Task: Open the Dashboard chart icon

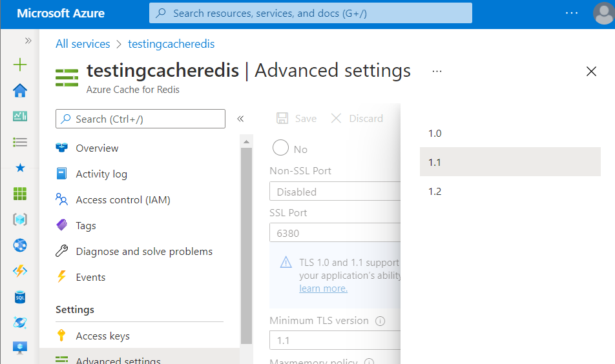Action: pyautogui.click(x=20, y=117)
